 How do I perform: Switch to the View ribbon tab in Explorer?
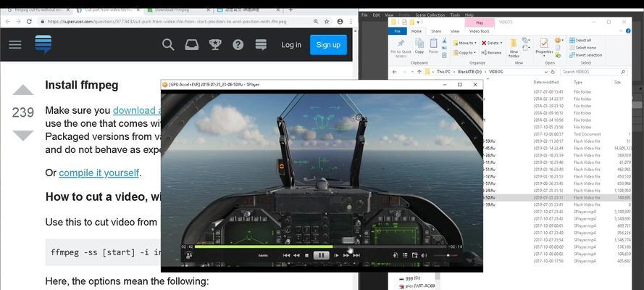point(455,31)
